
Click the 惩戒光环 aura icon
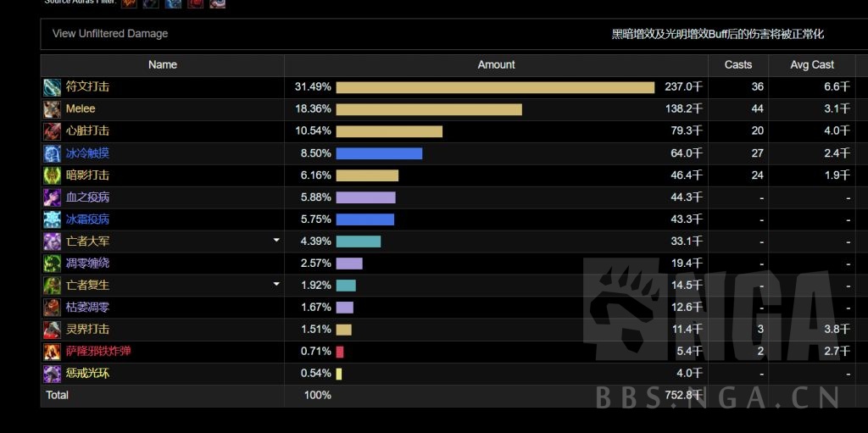tap(53, 373)
